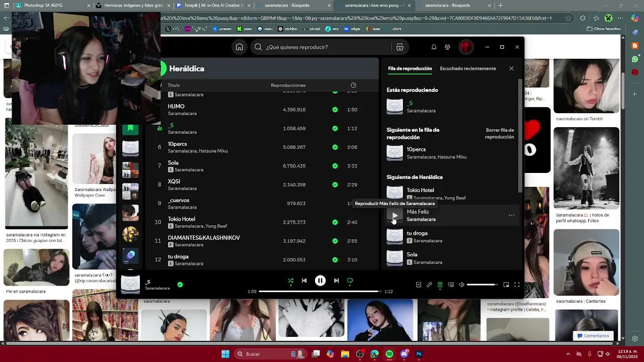Toggle shuffle in Spotify player
The image size is (644, 362).
point(290,281)
